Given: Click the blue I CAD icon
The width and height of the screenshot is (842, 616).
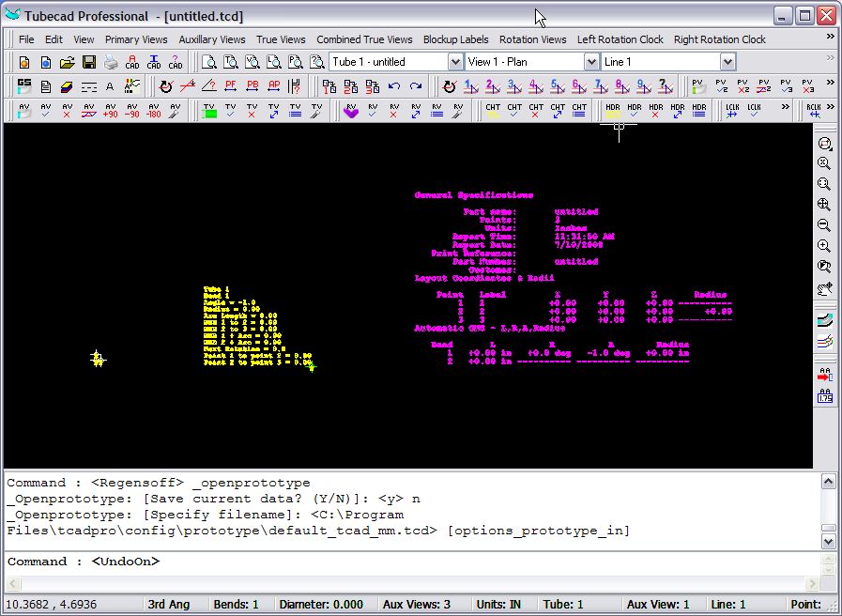Looking at the screenshot, I should pos(154,62).
